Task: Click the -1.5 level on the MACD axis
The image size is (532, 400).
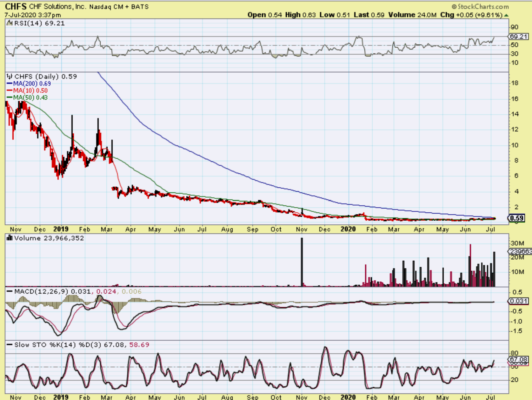Action: [x=516, y=331]
